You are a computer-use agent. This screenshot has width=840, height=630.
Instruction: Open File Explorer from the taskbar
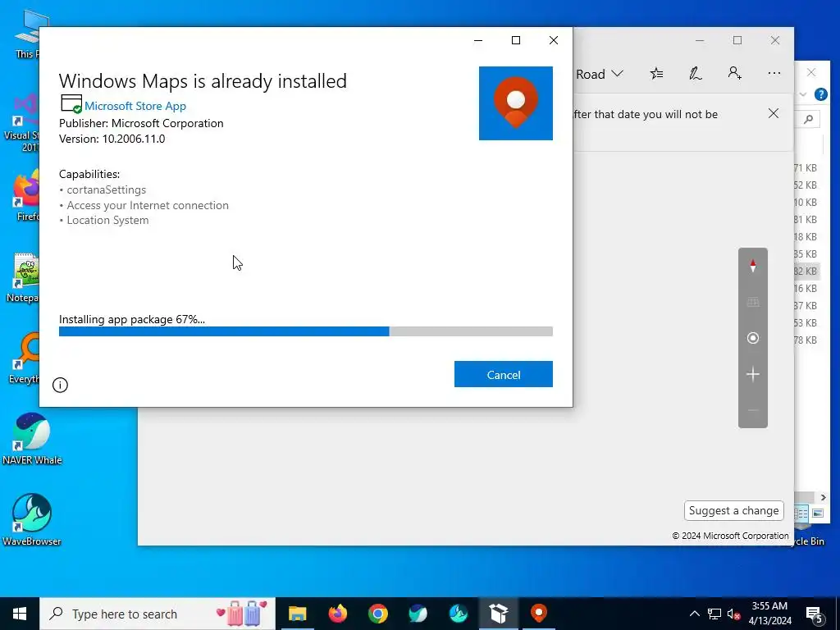[x=297, y=614]
